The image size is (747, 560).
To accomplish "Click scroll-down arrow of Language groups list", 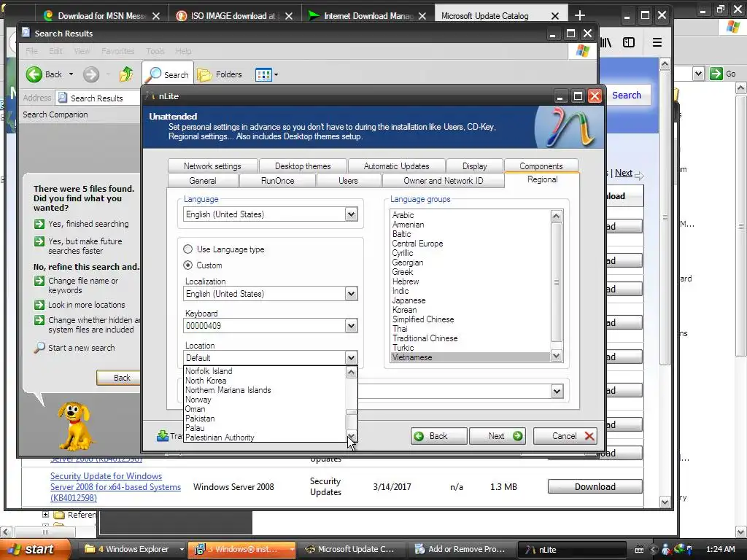I will click(557, 356).
